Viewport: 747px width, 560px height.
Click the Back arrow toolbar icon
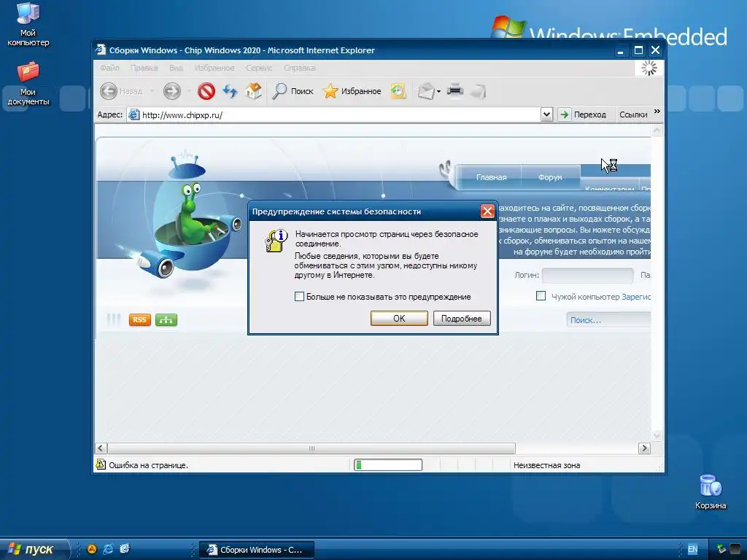coord(109,91)
